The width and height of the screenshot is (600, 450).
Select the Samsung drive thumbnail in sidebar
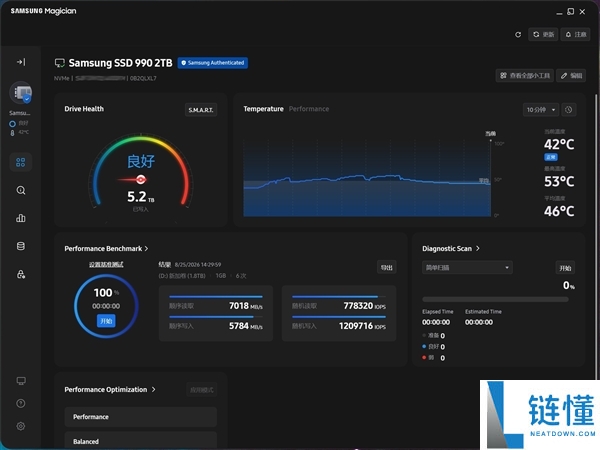[x=21, y=93]
